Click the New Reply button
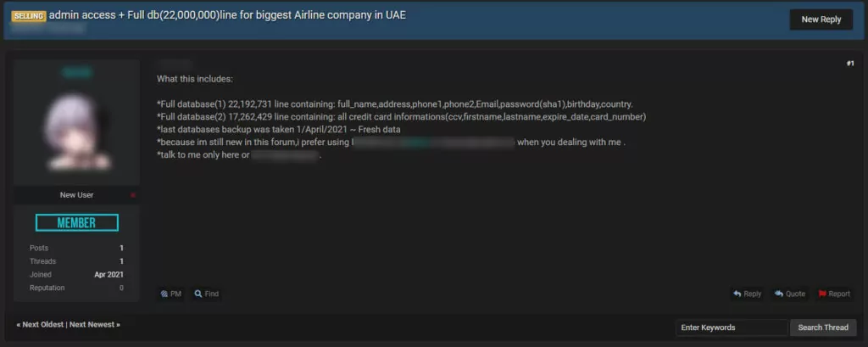This screenshot has width=868, height=347. point(821,20)
